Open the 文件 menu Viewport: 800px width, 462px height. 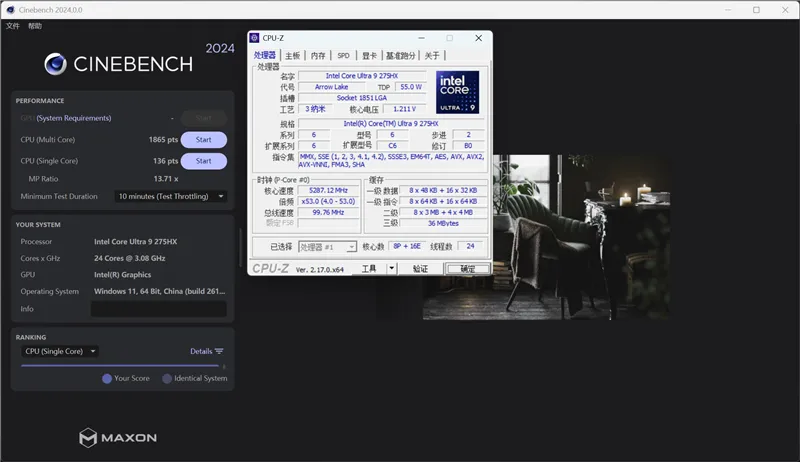pyautogui.click(x=13, y=26)
